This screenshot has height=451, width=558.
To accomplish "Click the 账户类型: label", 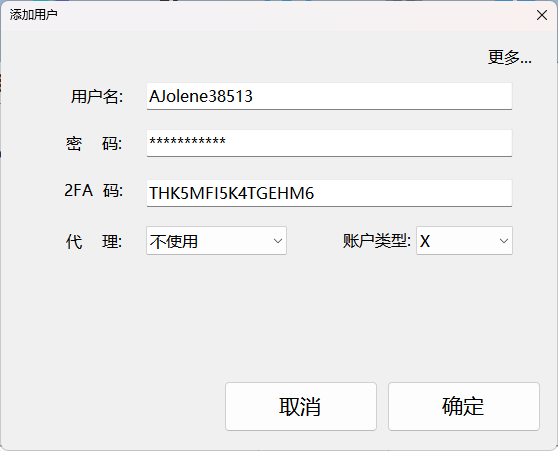I will click(x=377, y=241).
